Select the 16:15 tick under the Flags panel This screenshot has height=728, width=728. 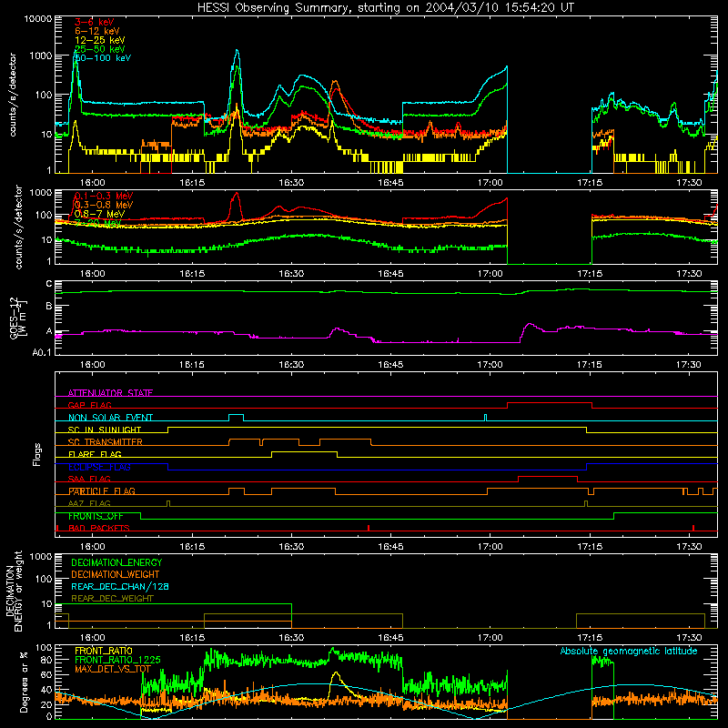(192, 547)
